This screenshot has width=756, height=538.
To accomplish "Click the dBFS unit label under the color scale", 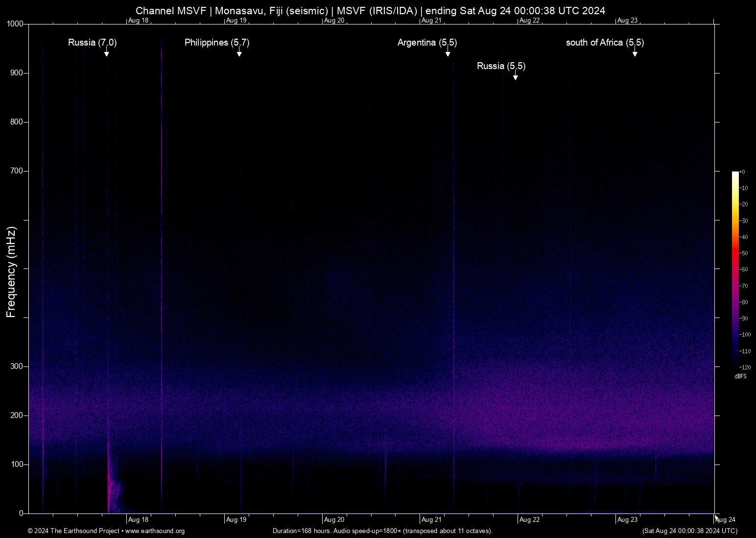I will [x=740, y=376].
